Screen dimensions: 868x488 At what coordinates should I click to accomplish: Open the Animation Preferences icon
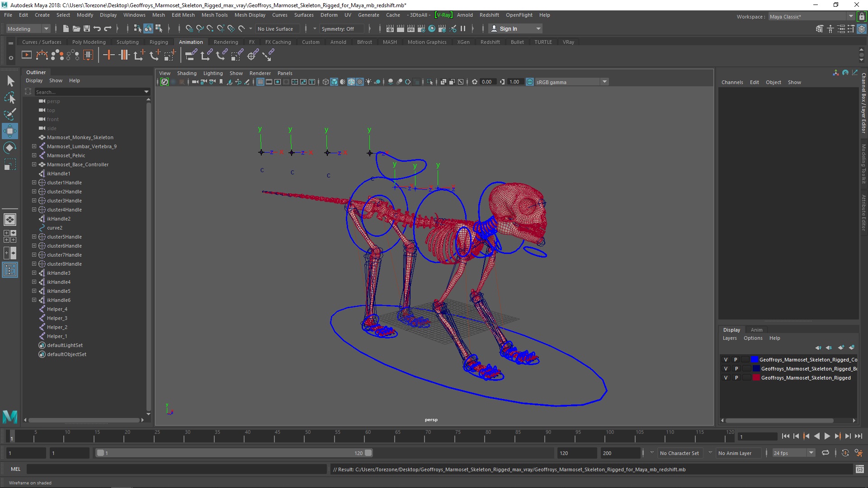click(859, 453)
